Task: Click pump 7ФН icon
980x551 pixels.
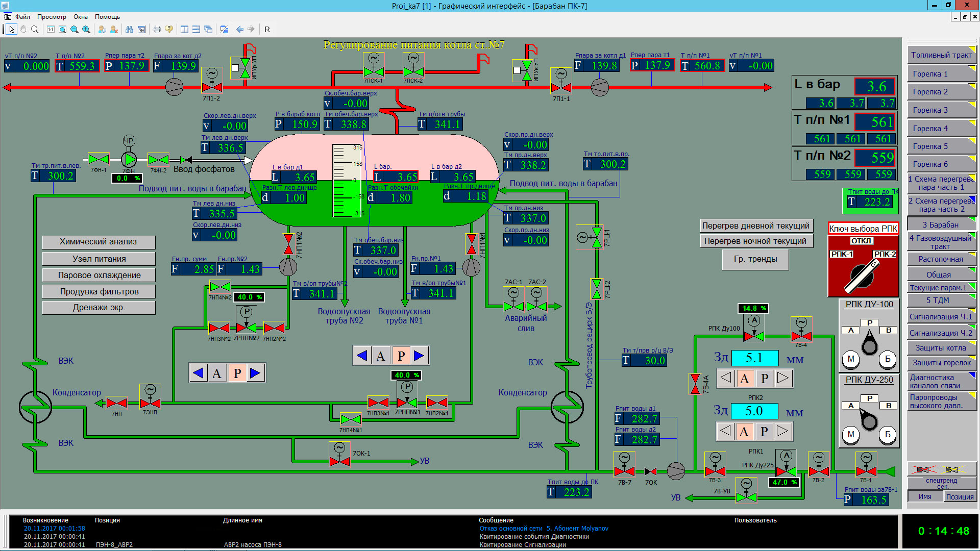Action: [x=129, y=160]
